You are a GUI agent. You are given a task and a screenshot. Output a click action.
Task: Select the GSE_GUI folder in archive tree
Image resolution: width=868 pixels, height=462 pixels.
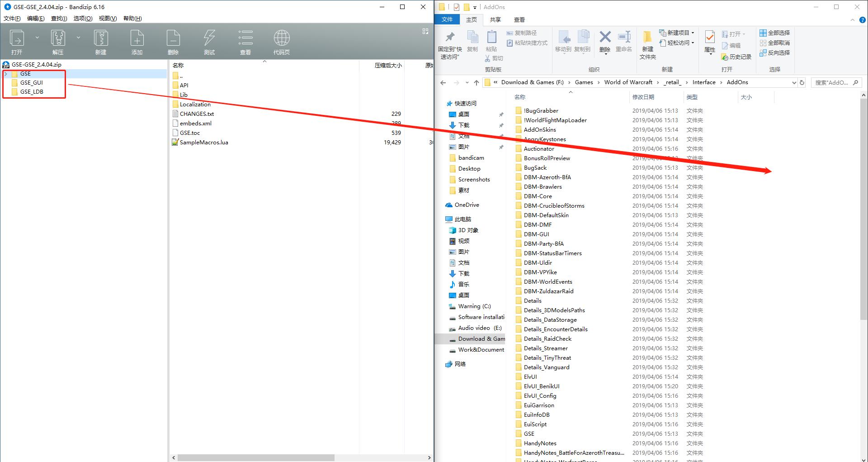tap(31, 83)
